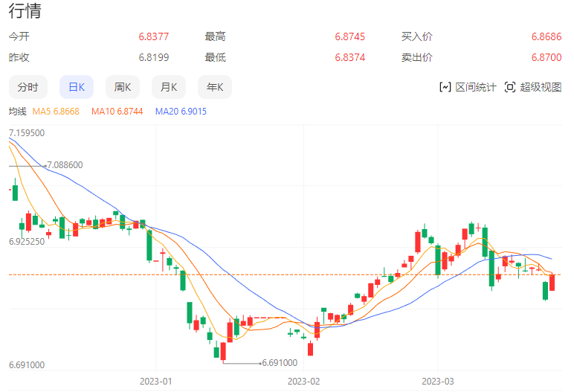Image resolution: width=574 pixels, height=392 pixels.
Task: Open the 区间统计 text link
Action: (476, 87)
